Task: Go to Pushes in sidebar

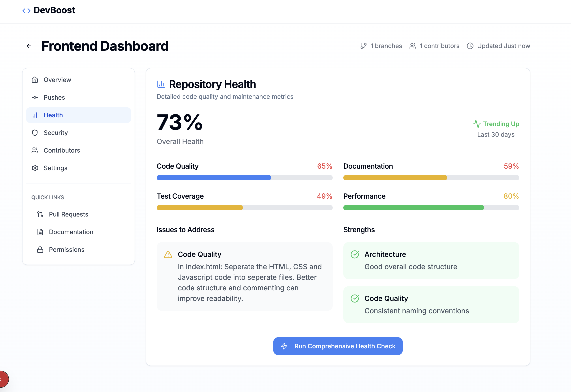Action: pos(54,97)
